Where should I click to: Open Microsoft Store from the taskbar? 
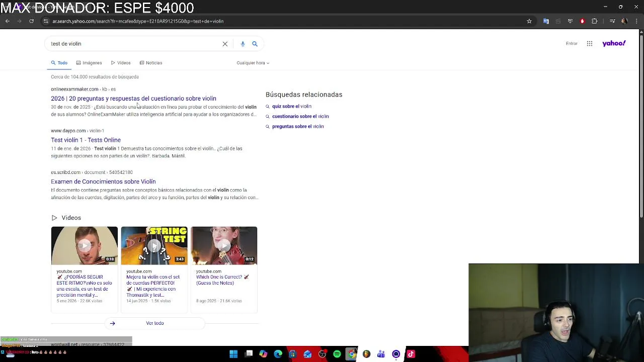(293, 354)
